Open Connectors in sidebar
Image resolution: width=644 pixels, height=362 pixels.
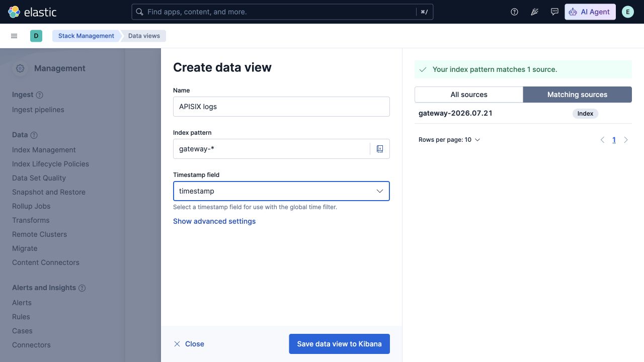point(31,345)
